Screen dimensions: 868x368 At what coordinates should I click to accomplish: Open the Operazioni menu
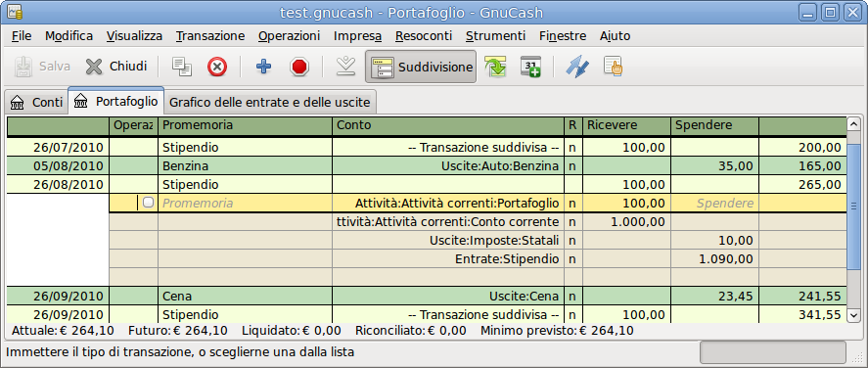click(289, 36)
